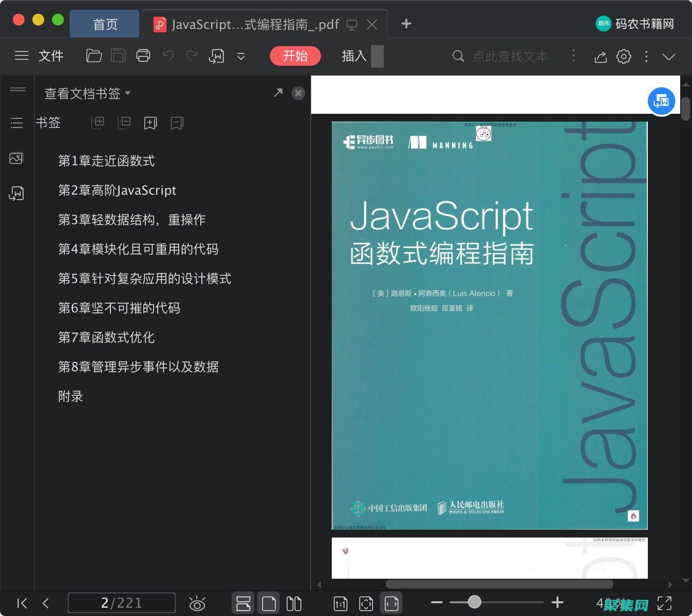692x616 pixels.
Task: Open the 文件 menu
Action: (51, 55)
